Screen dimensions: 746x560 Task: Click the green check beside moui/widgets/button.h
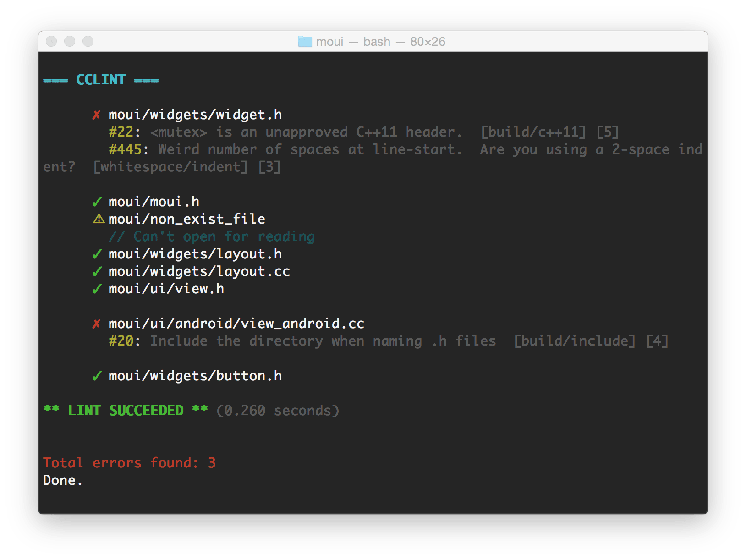coord(97,376)
